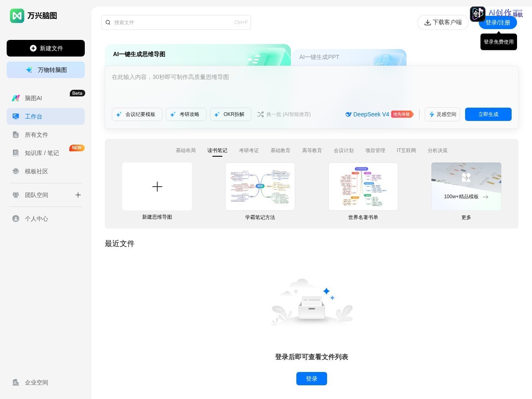Click the 个人中心 avatar icon
The image size is (532, 399).
click(16, 219)
